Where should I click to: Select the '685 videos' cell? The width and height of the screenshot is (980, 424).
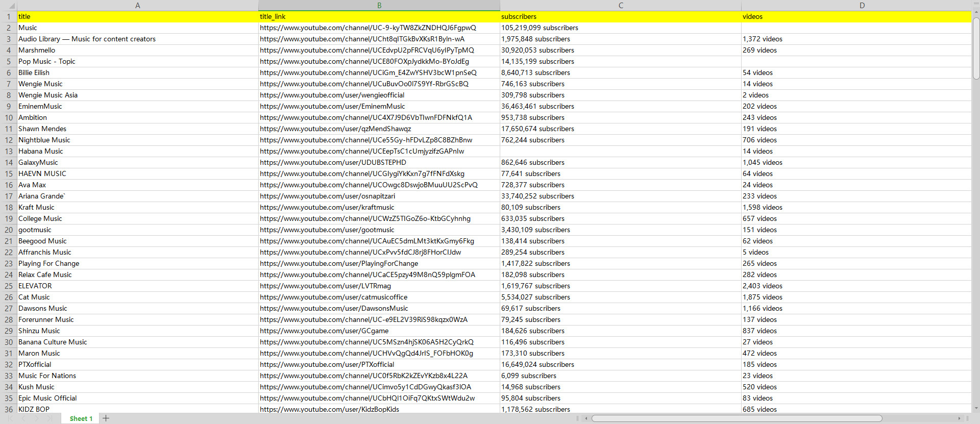(856, 409)
